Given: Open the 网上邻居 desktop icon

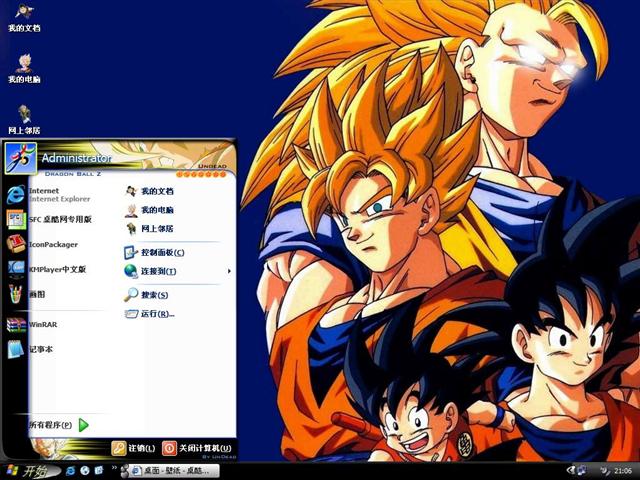Looking at the screenshot, I should coord(24,120).
